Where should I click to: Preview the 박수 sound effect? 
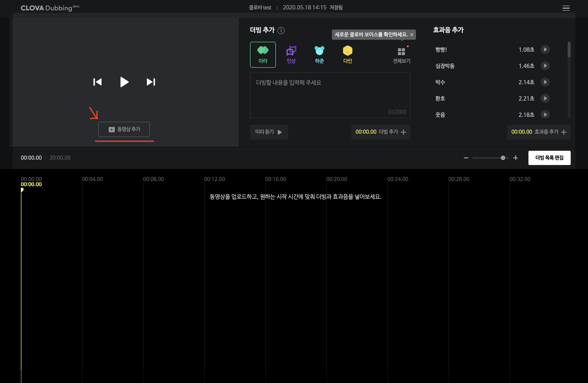point(545,82)
